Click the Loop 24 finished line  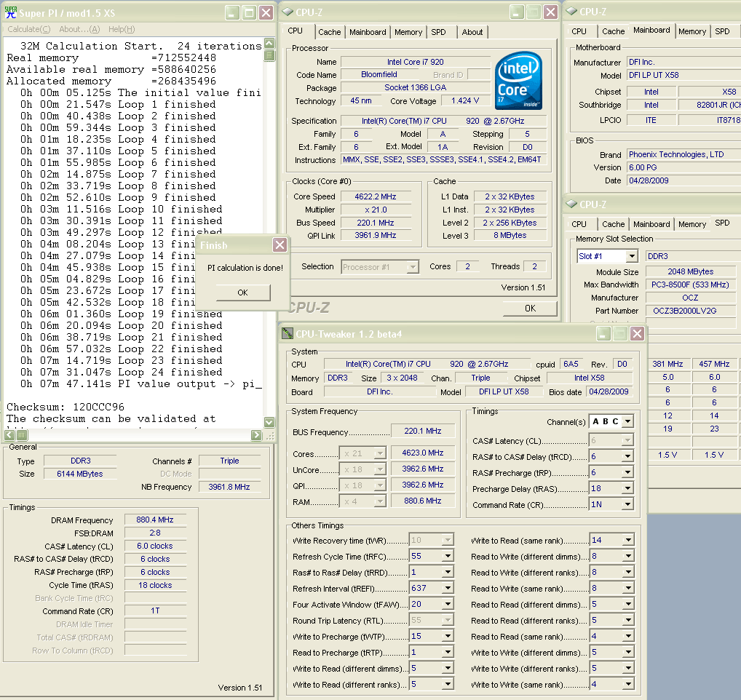122,372
